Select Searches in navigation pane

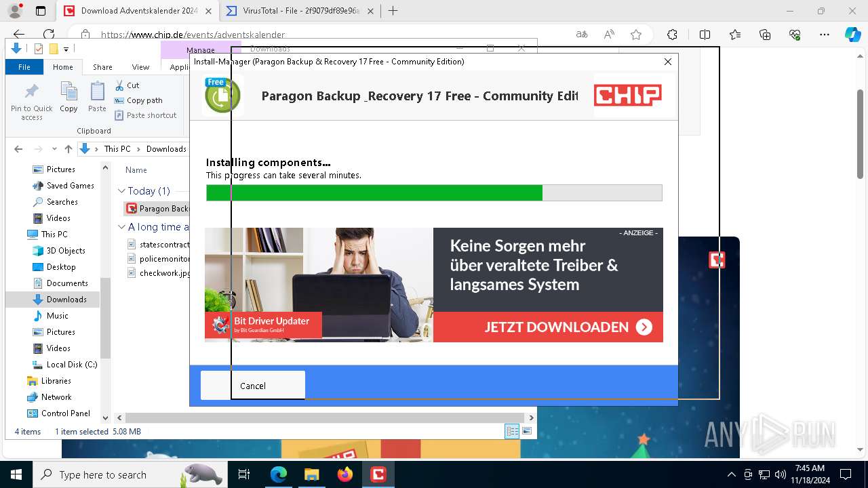click(62, 202)
